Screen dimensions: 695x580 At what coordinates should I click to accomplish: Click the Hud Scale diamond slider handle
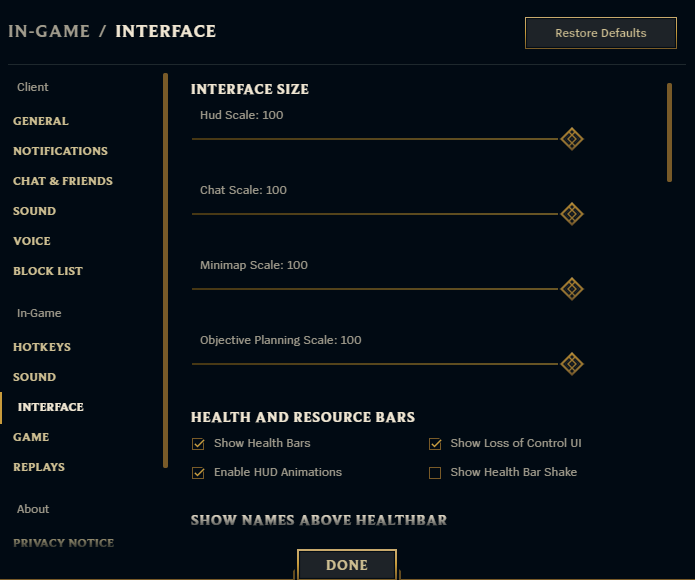571,139
